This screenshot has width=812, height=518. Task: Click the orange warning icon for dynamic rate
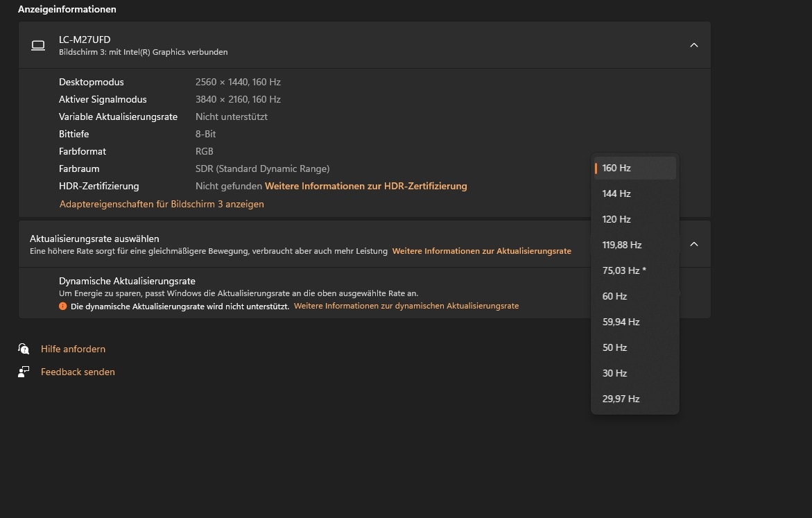(x=63, y=306)
